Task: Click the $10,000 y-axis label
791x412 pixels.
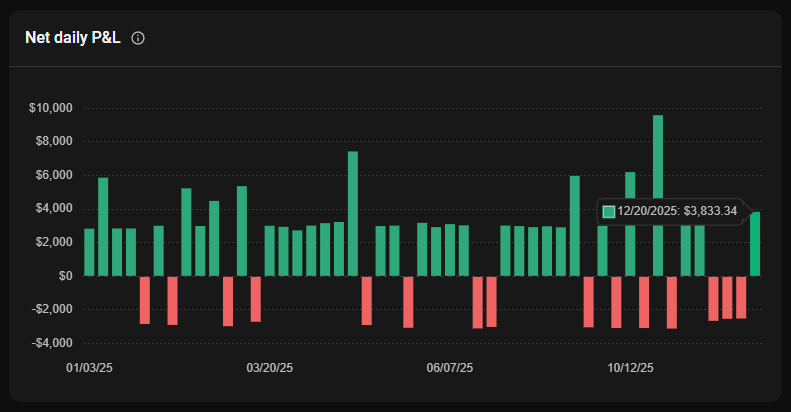Action: (51, 108)
